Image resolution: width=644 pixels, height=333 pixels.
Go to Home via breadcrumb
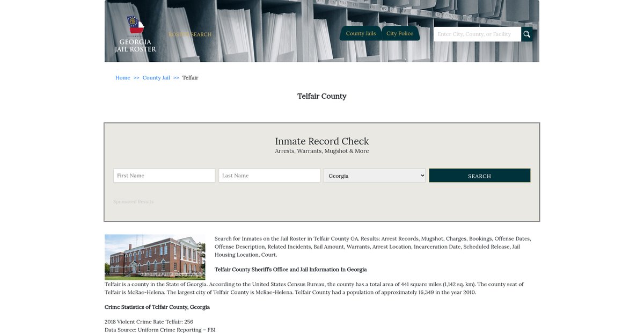pos(122,78)
